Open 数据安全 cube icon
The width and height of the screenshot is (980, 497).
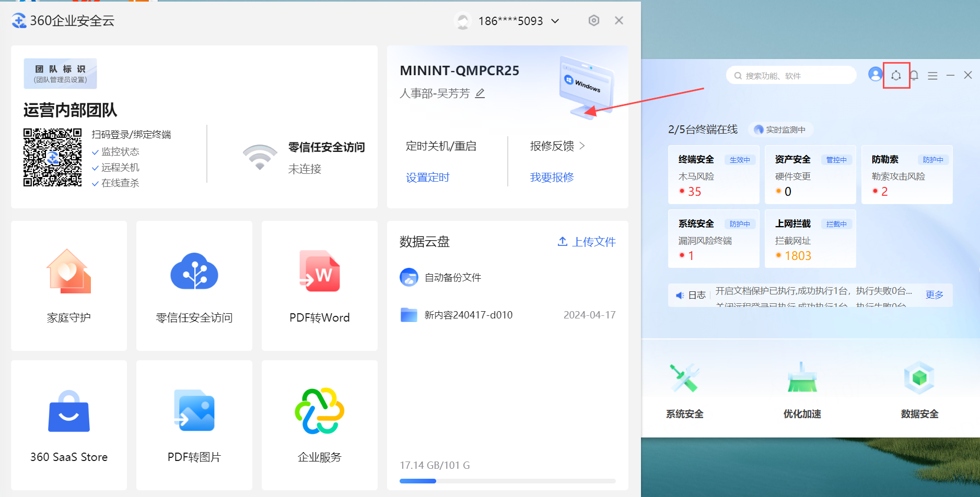[x=919, y=378]
